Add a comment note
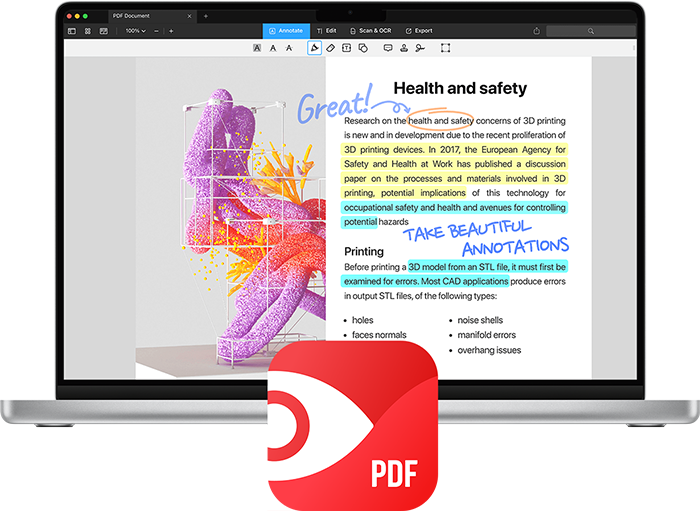This screenshot has width=700, height=512. point(388,48)
